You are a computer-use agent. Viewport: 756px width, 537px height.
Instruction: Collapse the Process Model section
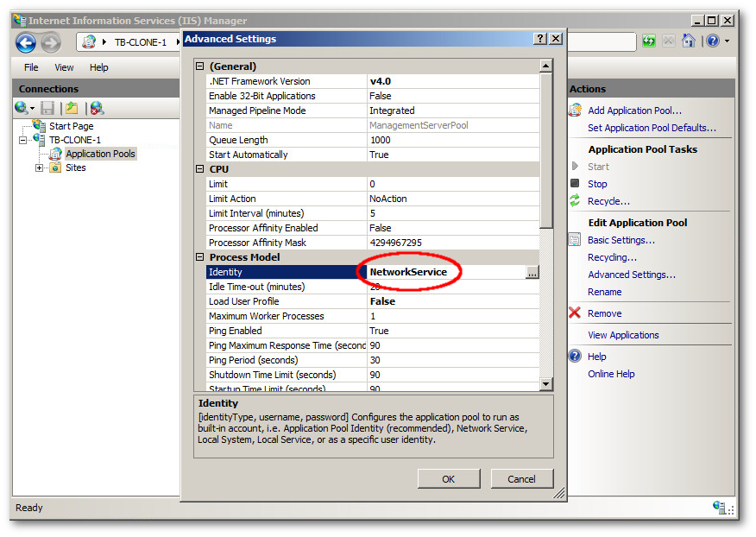201,257
